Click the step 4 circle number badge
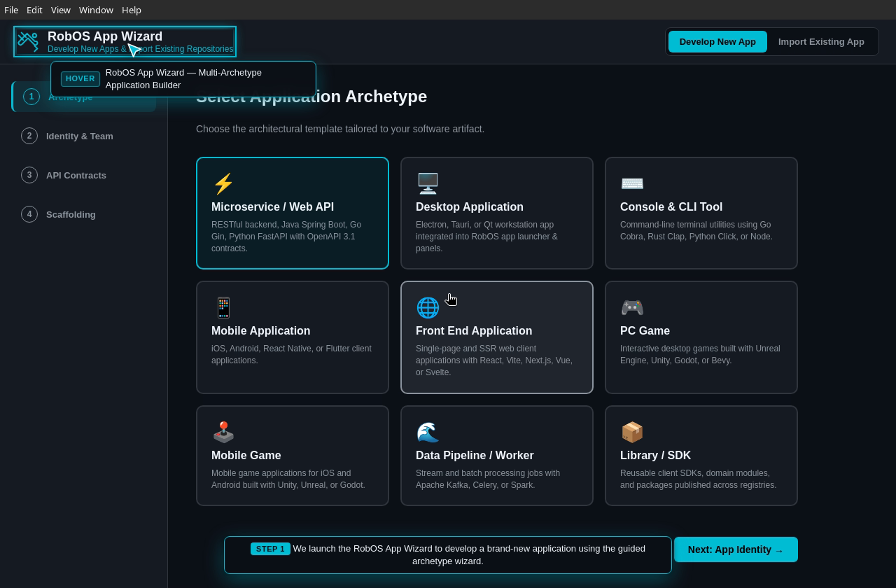This screenshot has width=896, height=588. click(x=29, y=214)
